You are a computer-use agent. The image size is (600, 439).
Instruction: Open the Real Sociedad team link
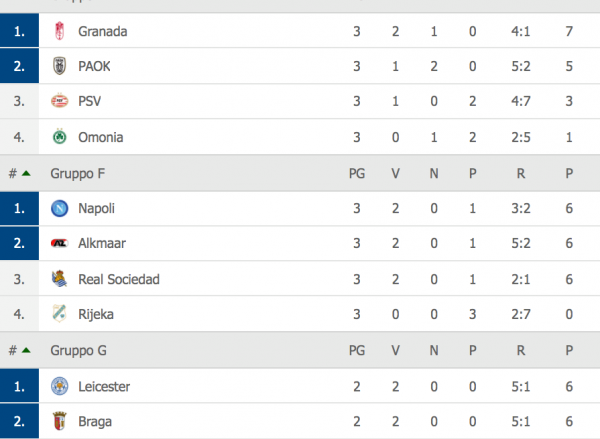118,279
